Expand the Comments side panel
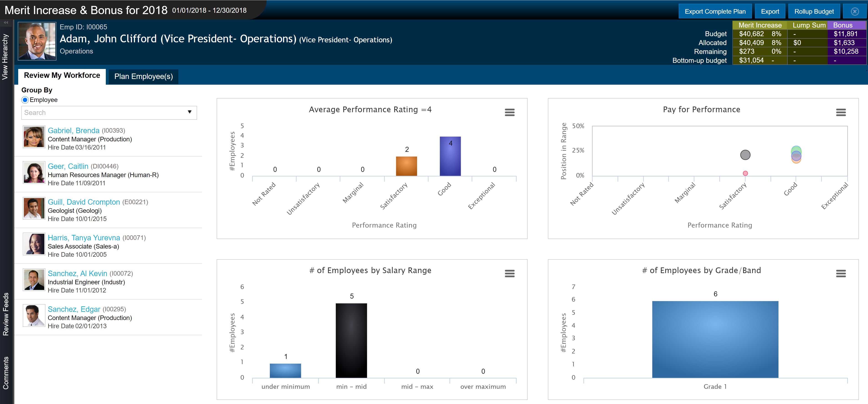Viewport: 868px width, 404px height. tap(6, 373)
